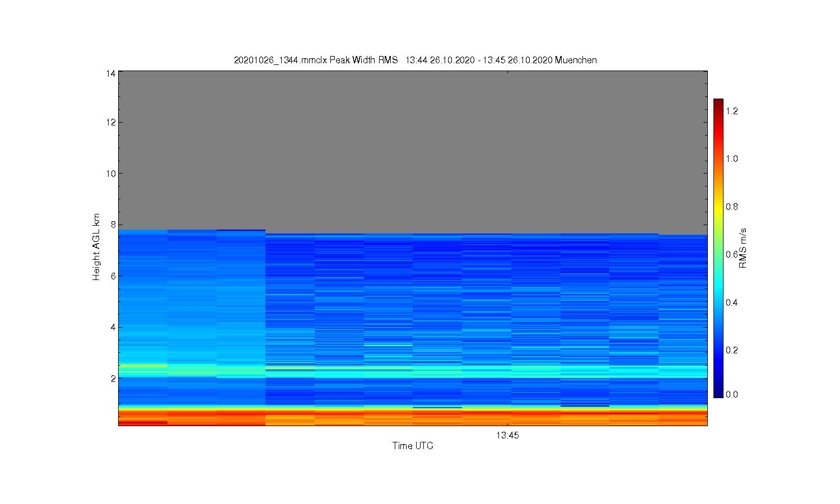Click the dark red top of colorbar

pyautogui.click(x=718, y=102)
